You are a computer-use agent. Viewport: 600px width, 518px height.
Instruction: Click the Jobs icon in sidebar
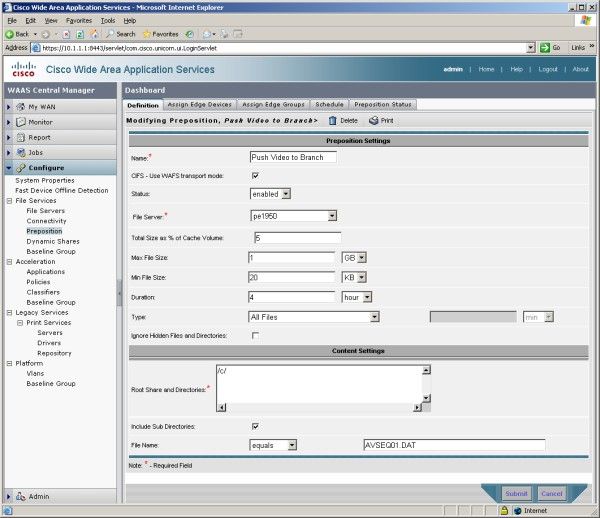21,152
